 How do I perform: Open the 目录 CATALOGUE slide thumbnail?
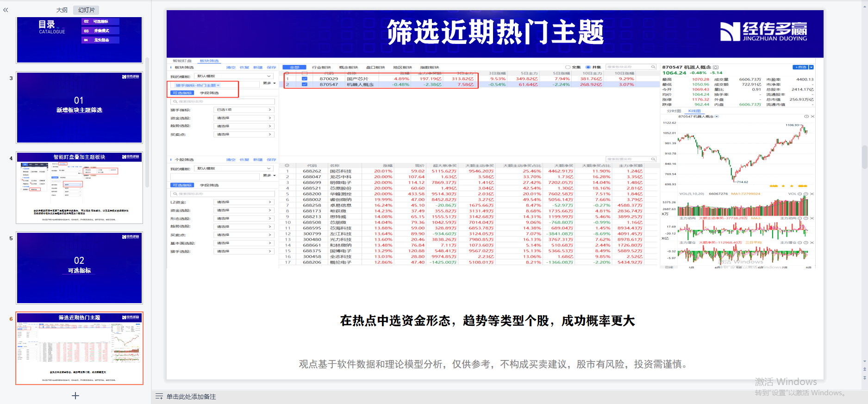coord(79,40)
